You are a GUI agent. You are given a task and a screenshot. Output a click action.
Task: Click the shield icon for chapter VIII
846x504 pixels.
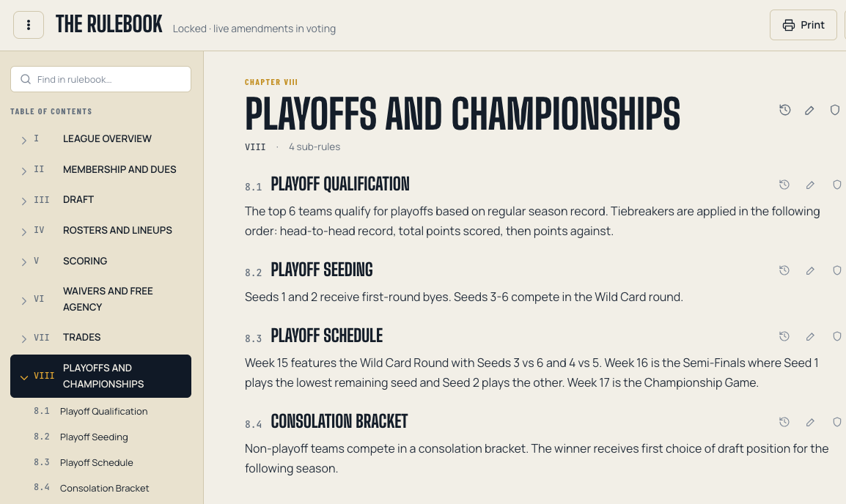[835, 110]
